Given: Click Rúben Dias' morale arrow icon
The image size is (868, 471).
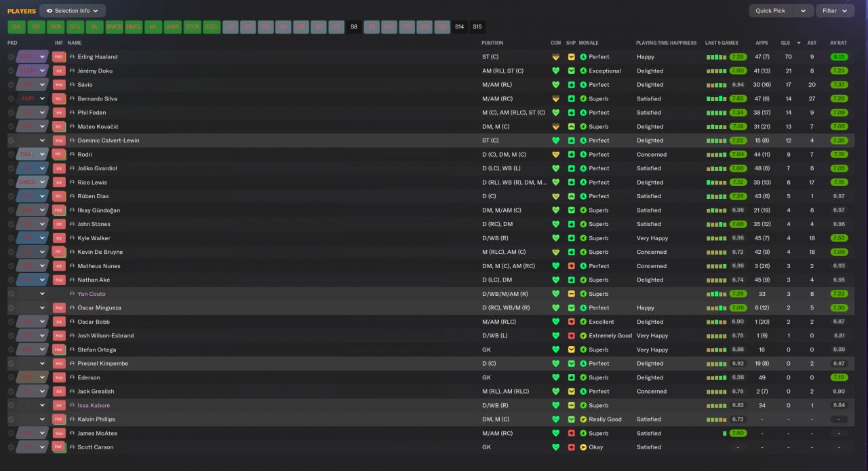Looking at the screenshot, I should click(x=583, y=196).
